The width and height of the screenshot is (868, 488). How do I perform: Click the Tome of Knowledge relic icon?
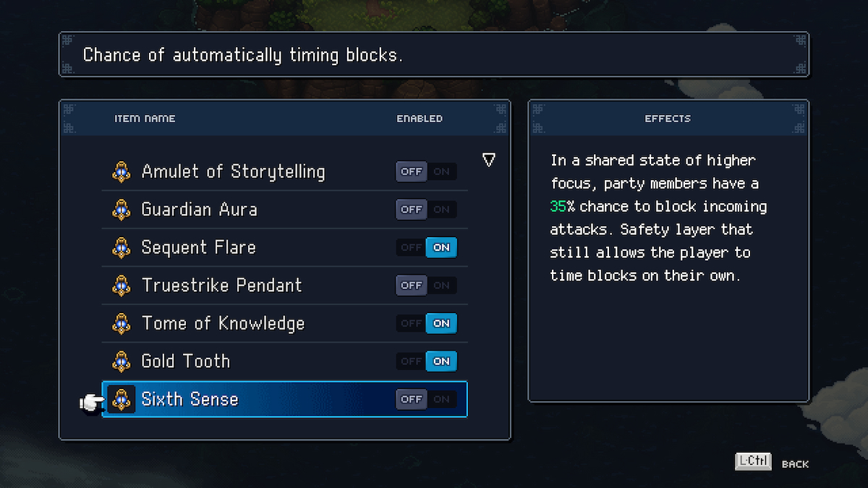(x=122, y=323)
